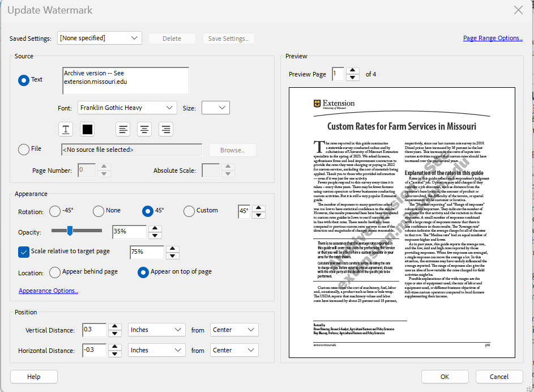Center align the watermark text
534x392 pixels.
pos(144,129)
